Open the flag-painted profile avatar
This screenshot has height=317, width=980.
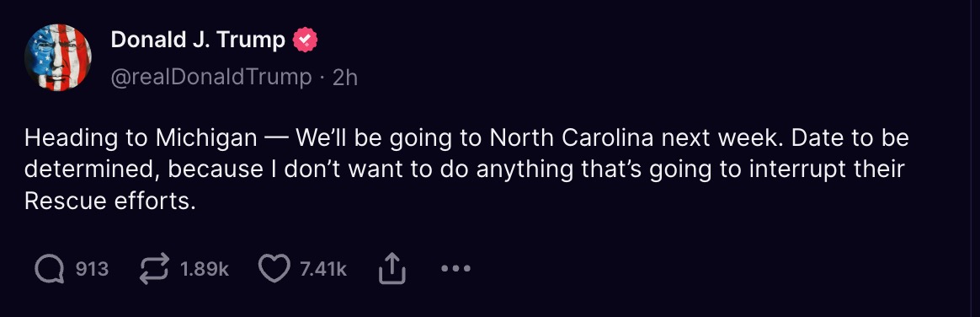click(58, 57)
